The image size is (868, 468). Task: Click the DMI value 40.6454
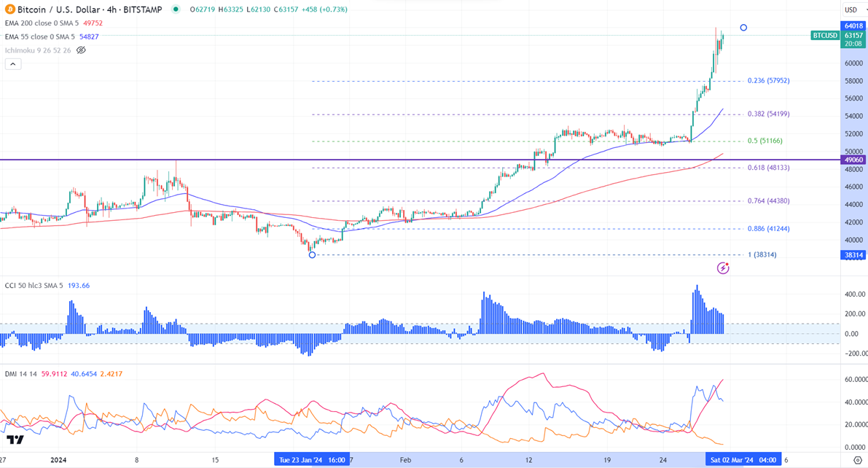point(84,374)
